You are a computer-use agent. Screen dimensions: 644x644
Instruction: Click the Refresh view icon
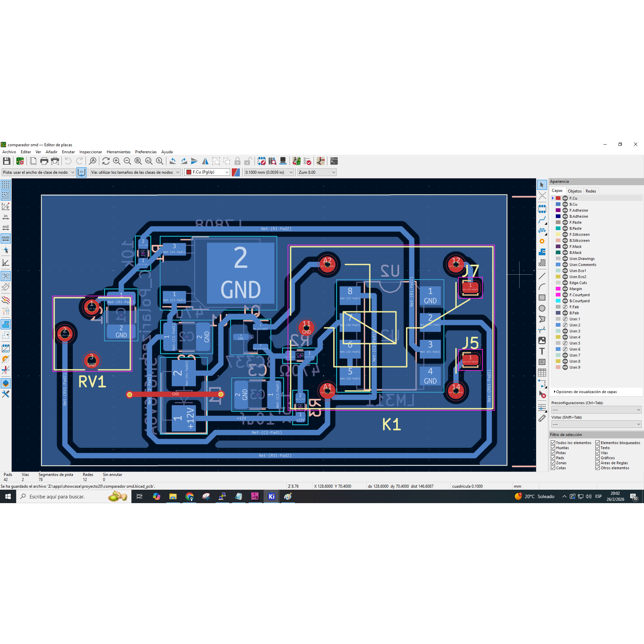106,161
